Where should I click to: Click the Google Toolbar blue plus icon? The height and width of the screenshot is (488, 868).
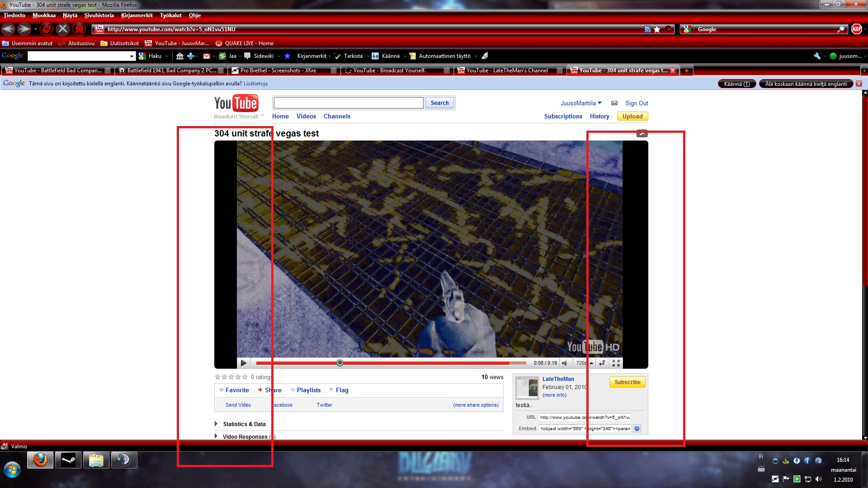pyautogui.click(x=191, y=56)
